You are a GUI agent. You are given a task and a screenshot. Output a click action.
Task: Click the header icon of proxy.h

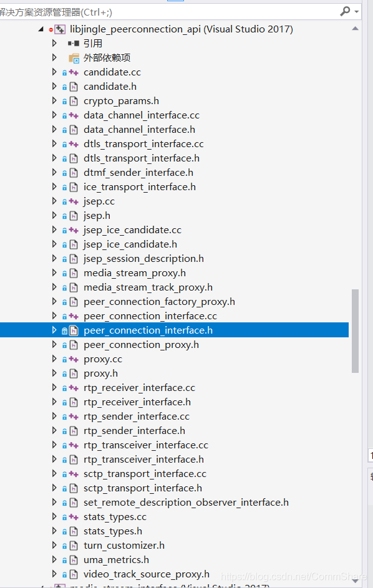[74, 374]
